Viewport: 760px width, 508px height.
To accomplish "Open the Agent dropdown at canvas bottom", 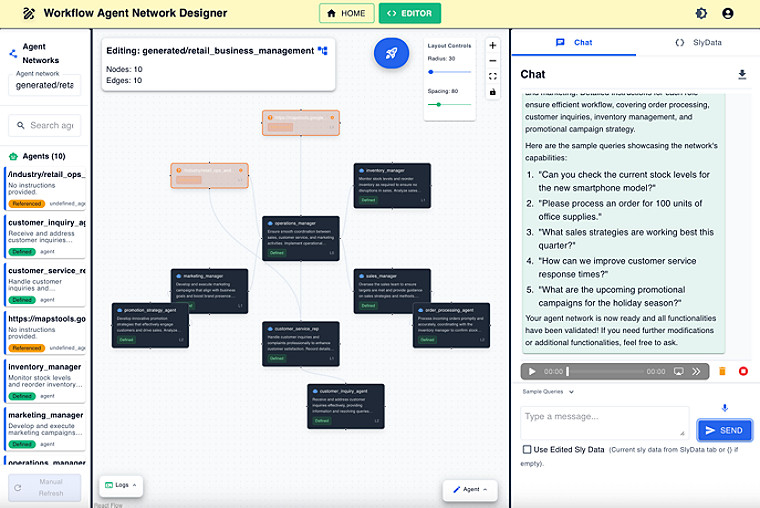I will pos(469,490).
